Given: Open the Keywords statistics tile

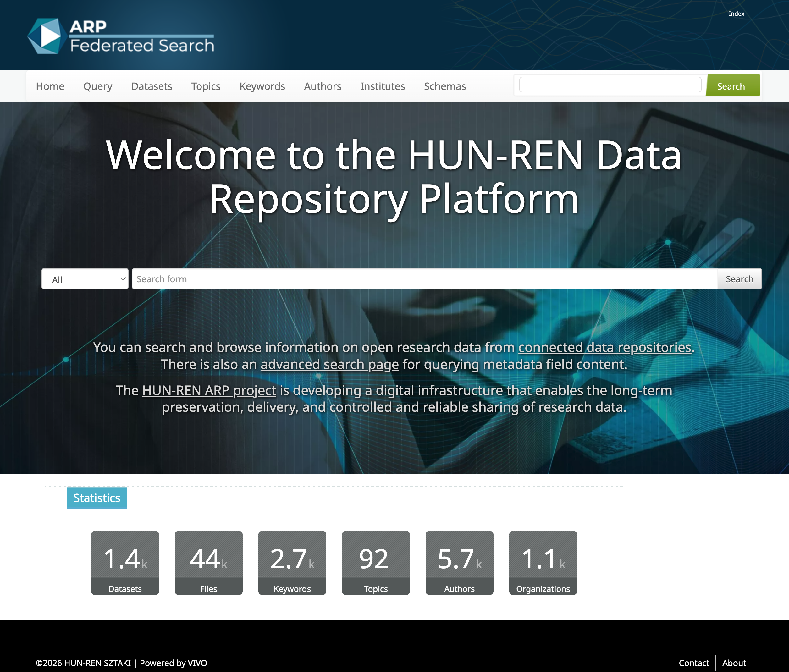Looking at the screenshot, I should pyautogui.click(x=292, y=562).
